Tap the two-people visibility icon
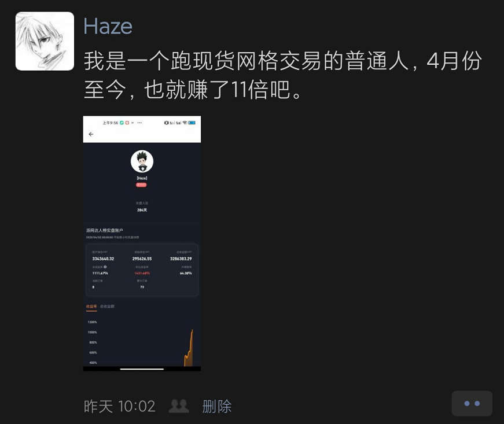The width and height of the screenshot is (504, 424). [x=179, y=406]
